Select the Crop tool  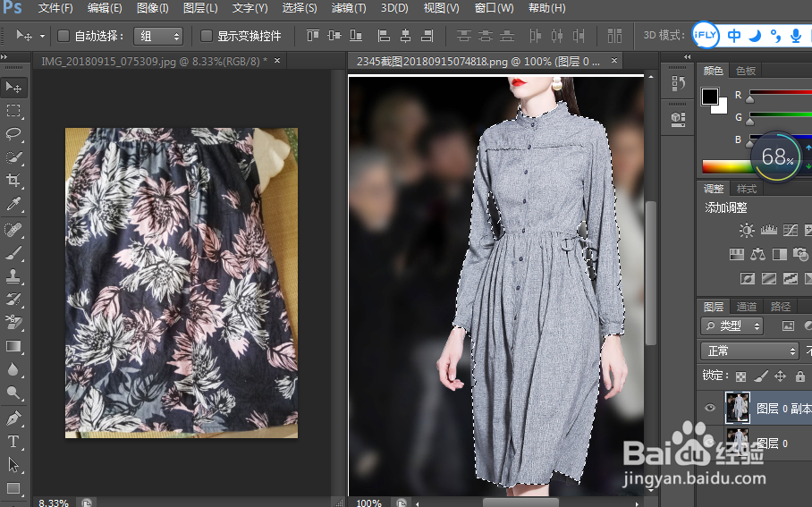[13, 181]
